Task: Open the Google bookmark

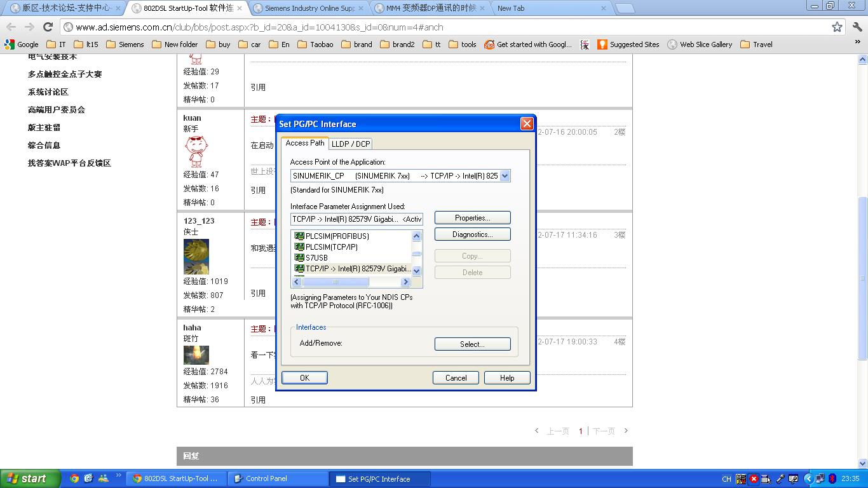Action: click(22, 44)
